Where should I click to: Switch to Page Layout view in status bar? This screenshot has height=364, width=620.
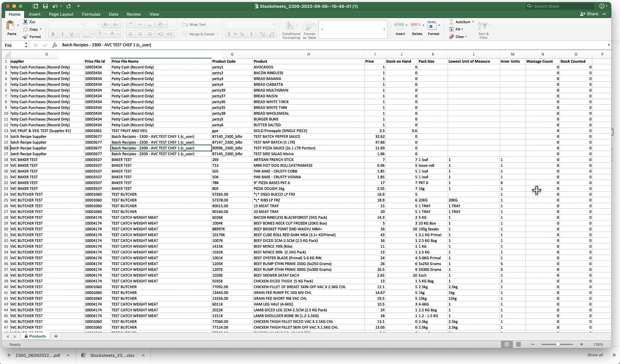(x=518, y=344)
